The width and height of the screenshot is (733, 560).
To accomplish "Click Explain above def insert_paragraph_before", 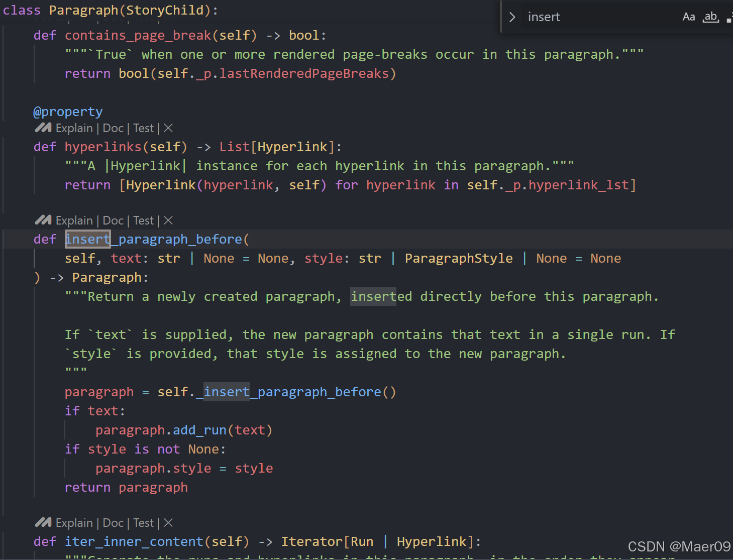I will click(x=74, y=221).
